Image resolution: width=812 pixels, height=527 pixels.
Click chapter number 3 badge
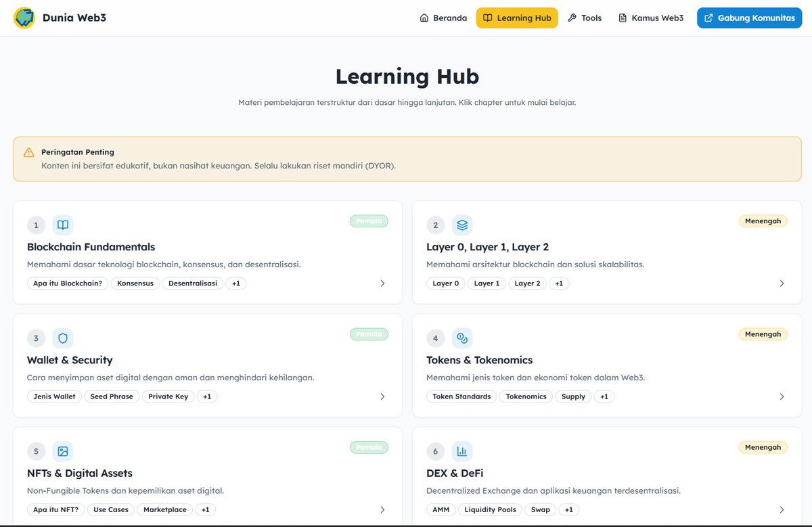[36, 338]
